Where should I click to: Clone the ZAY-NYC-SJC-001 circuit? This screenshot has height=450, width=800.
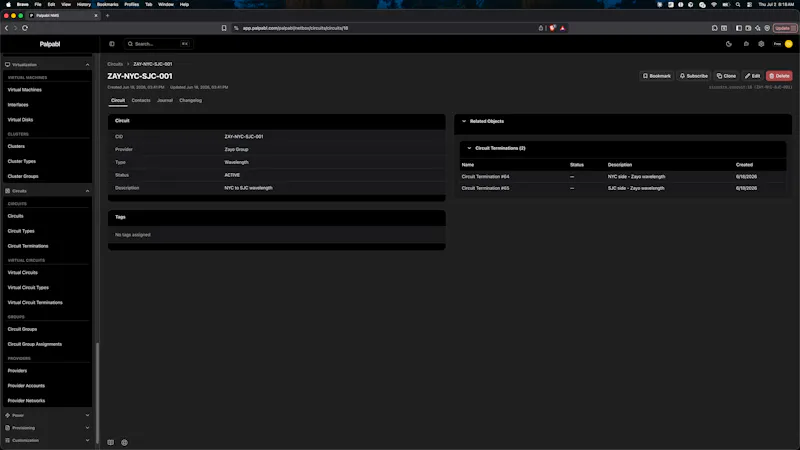click(726, 76)
